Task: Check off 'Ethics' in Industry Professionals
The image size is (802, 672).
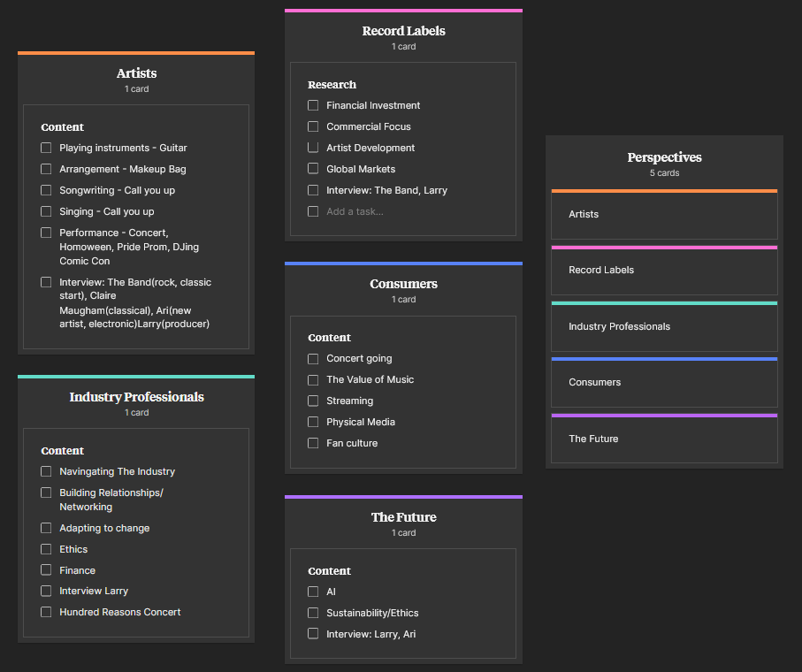Action: tap(46, 549)
